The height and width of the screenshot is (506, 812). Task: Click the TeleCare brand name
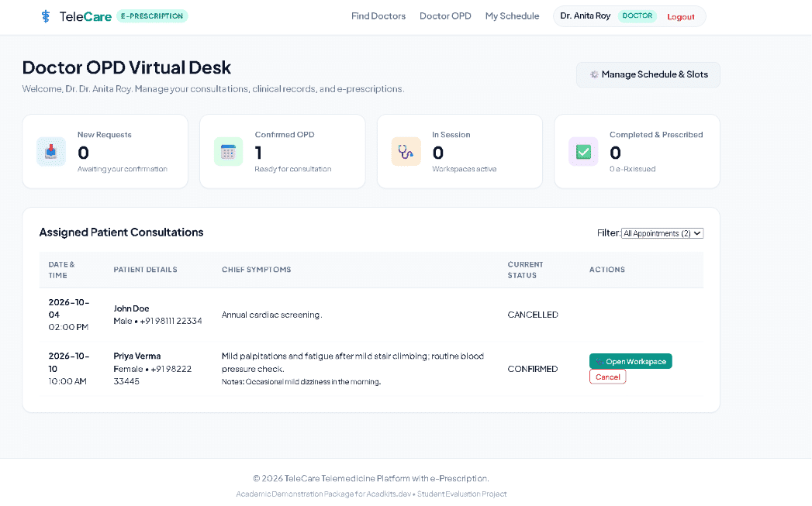click(x=85, y=16)
